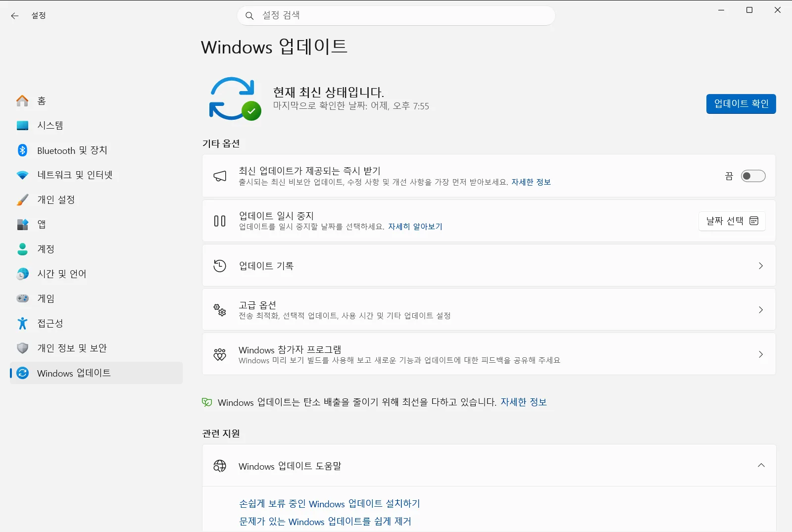Click the Windows 업데이트 도움말 globe icon
Image resolution: width=792 pixels, height=532 pixels.
click(220, 466)
